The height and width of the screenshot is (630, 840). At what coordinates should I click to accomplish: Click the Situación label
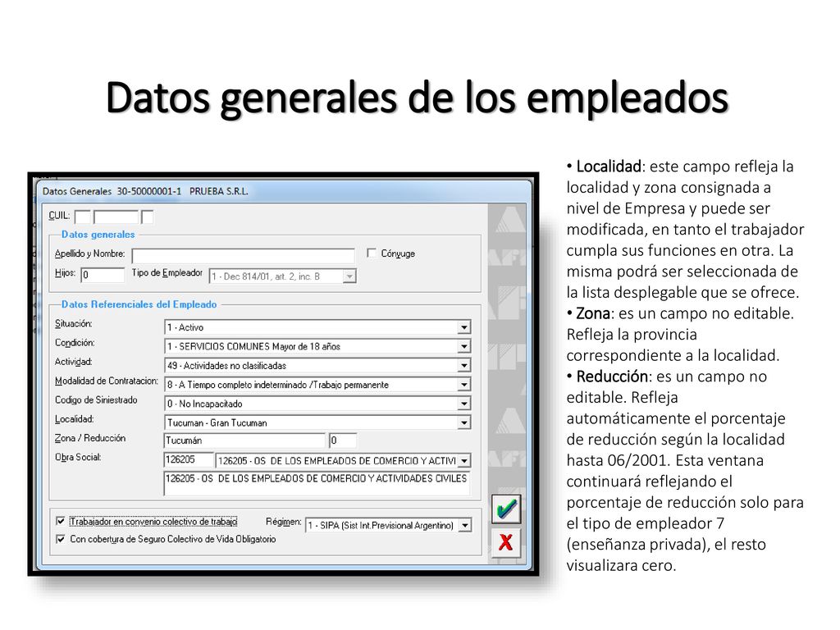click(73, 323)
